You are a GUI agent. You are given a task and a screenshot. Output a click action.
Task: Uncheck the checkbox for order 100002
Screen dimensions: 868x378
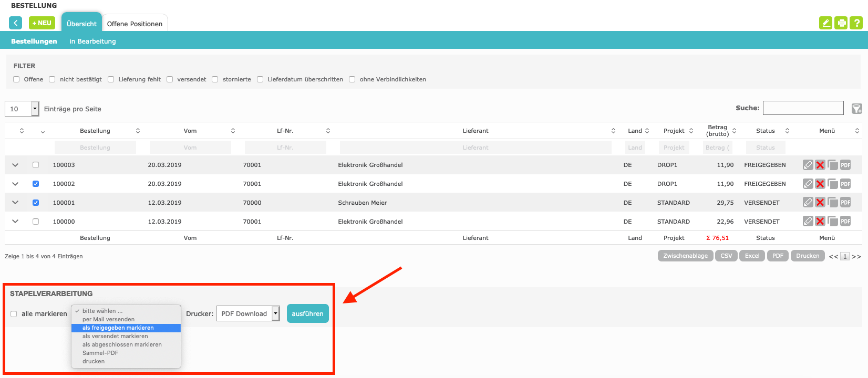click(36, 184)
